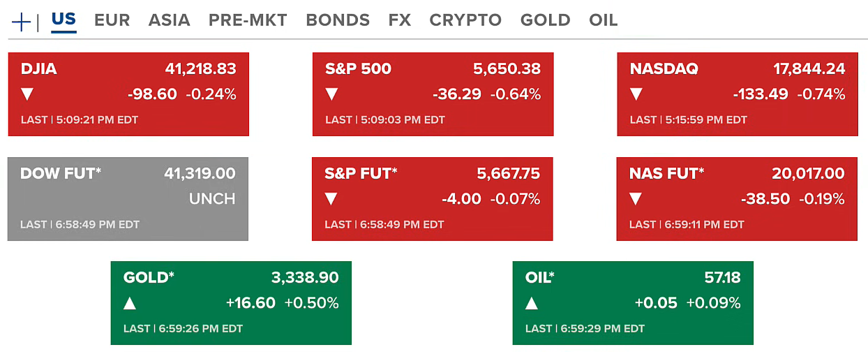Select the PRE-MKT tab
Viewport: 868px width, 354px height.
[x=248, y=20]
